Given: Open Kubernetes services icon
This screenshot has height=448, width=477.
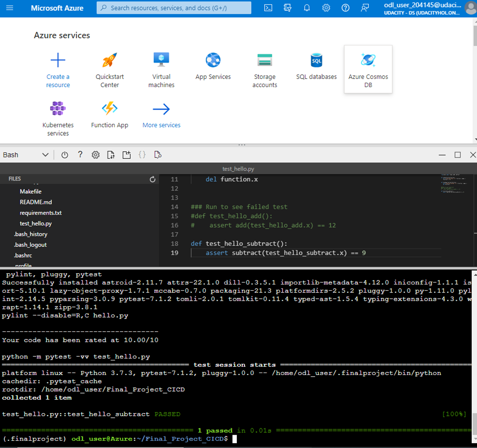Looking at the screenshot, I should (x=58, y=108).
